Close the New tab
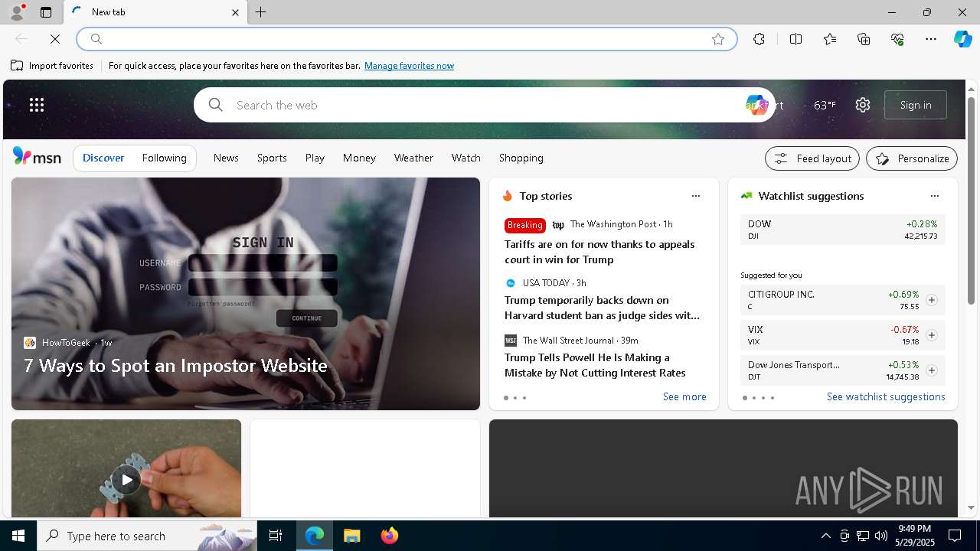The width and height of the screenshot is (980, 551). 235,12
